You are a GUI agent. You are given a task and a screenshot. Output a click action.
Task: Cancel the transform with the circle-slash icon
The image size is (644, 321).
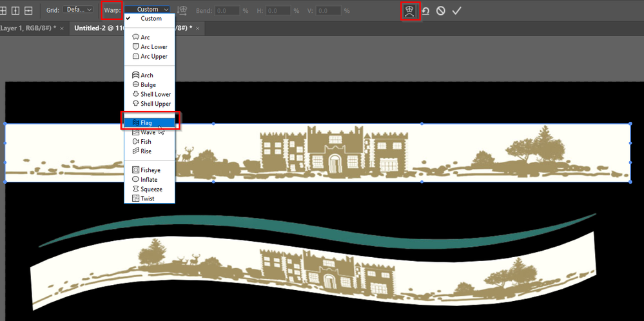coord(441,11)
